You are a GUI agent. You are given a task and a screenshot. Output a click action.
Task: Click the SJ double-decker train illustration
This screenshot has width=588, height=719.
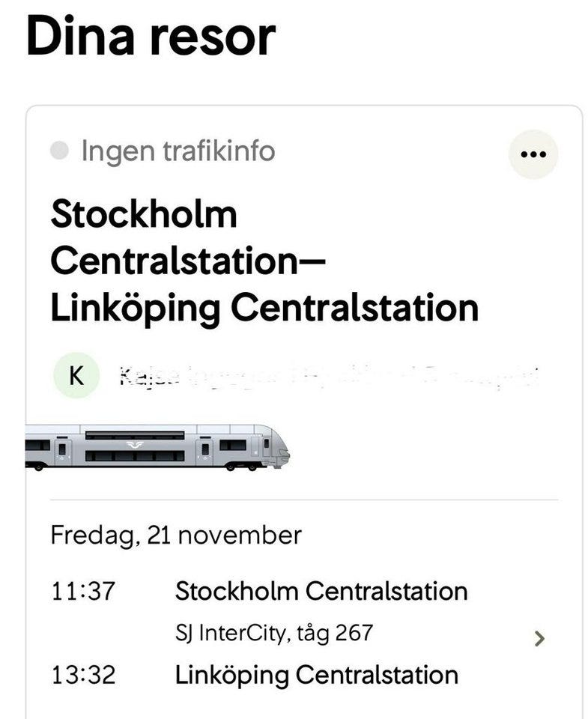point(157,447)
